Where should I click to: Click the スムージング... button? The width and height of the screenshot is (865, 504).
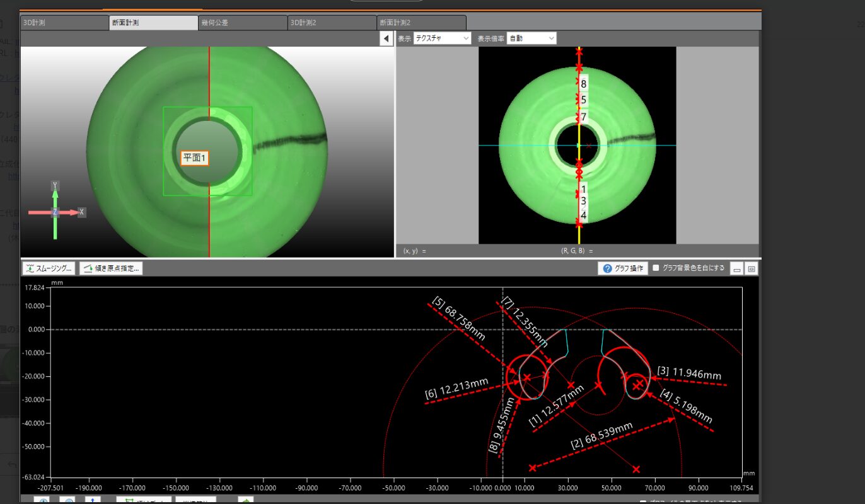click(49, 268)
